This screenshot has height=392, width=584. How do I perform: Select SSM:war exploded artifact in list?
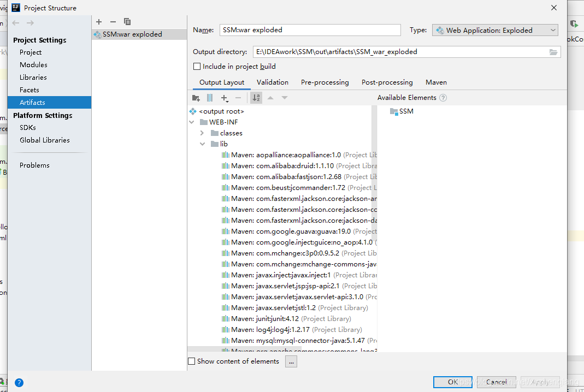[139, 34]
